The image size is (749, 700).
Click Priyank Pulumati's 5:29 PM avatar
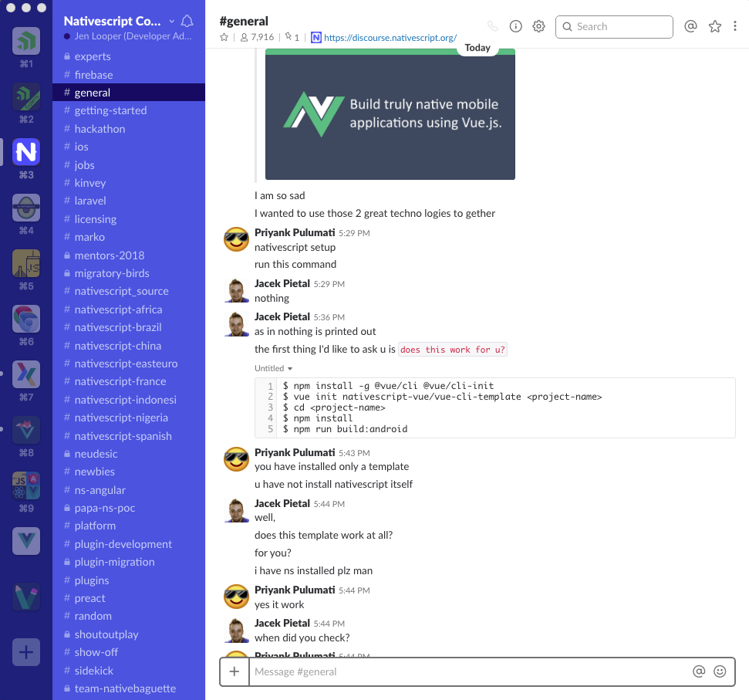pyautogui.click(x=237, y=239)
